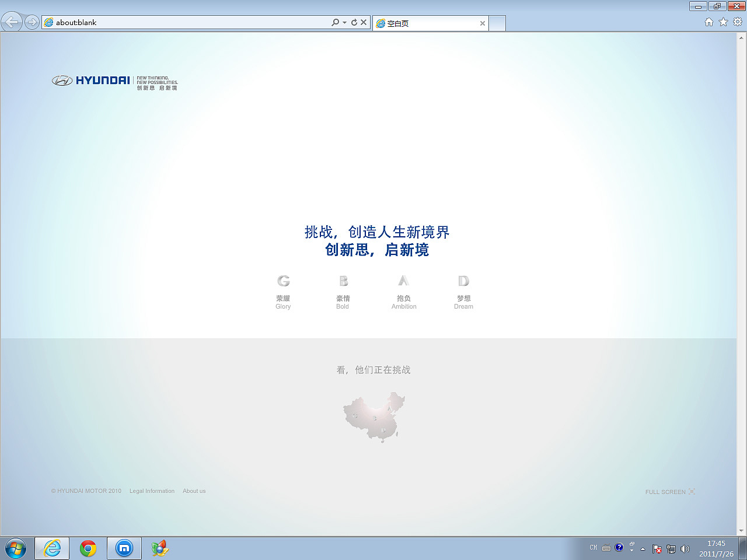This screenshot has height=560, width=747.
Task: Open Maxthon browser taskbar icon
Action: (124, 548)
